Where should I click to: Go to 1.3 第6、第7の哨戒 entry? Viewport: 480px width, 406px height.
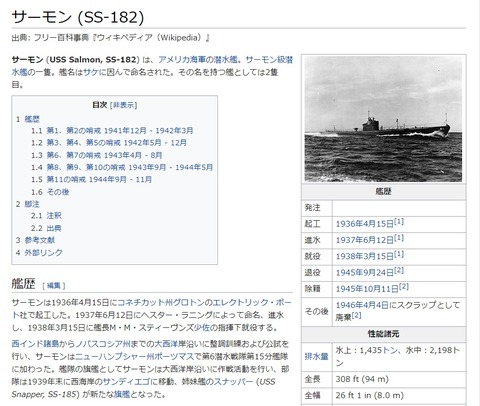[104, 155]
